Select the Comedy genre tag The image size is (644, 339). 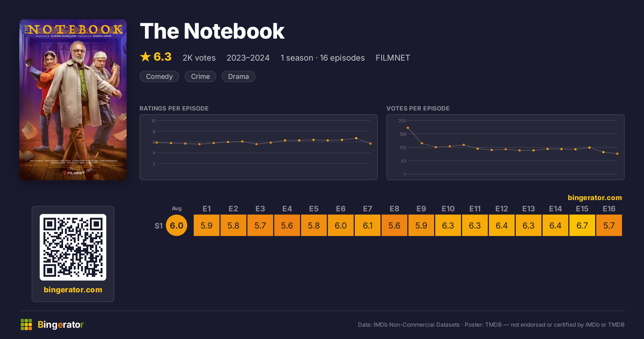[x=159, y=76]
